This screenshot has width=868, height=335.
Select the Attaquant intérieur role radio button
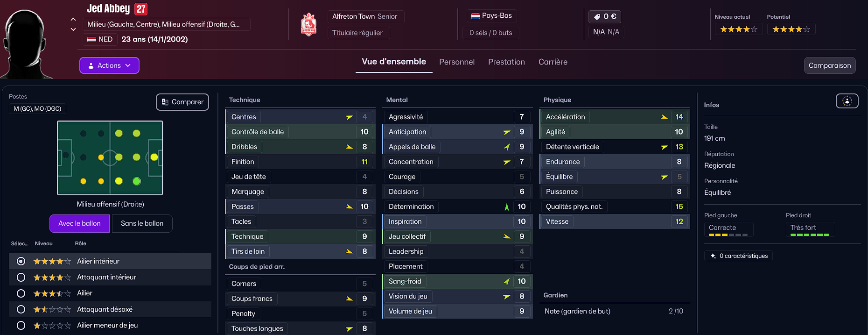click(x=21, y=278)
